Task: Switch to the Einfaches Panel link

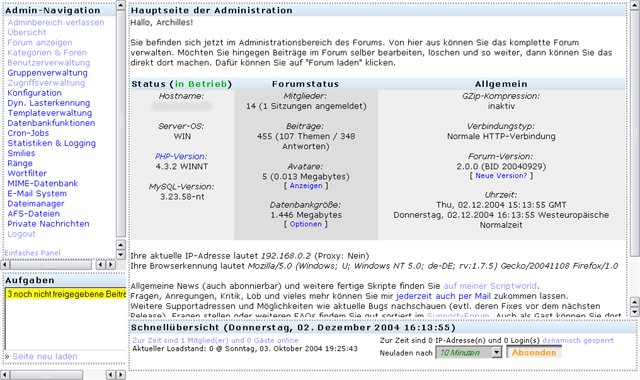Action: point(32,253)
